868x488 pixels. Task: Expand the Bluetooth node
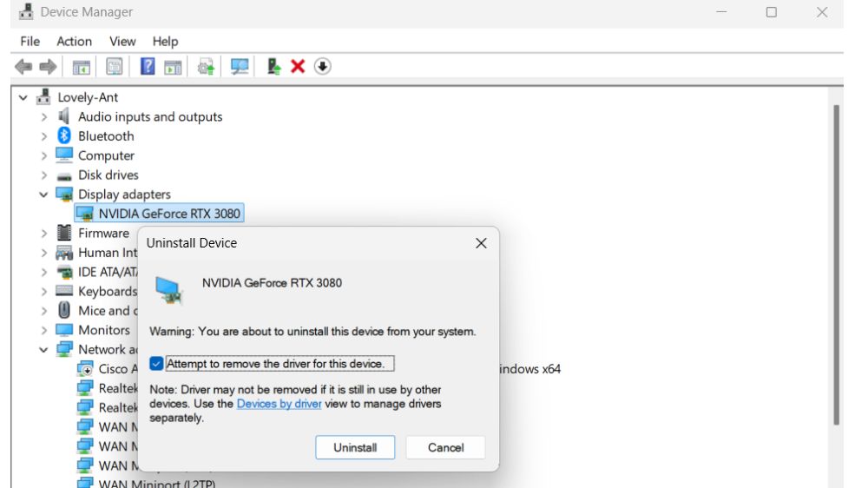coord(44,136)
